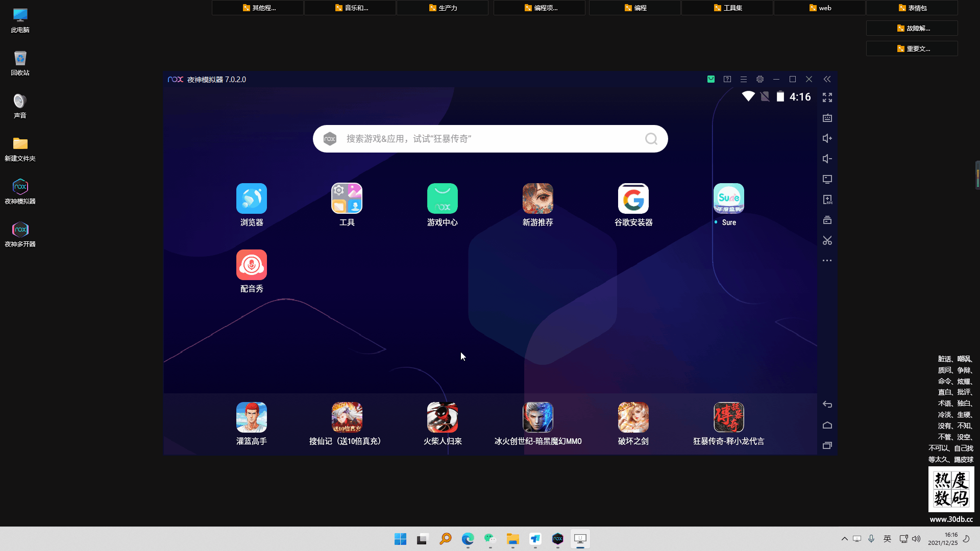Launch 破坏之剑 game
Viewport: 980px width, 551px height.
[633, 417]
